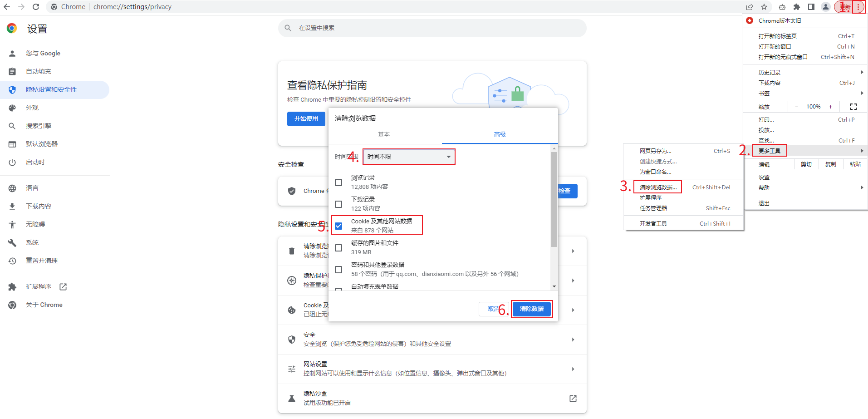Click the share page icon in address bar

pyautogui.click(x=750, y=7)
